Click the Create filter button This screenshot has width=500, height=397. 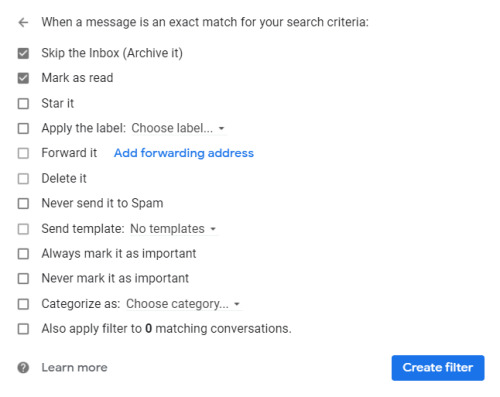click(x=438, y=368)
